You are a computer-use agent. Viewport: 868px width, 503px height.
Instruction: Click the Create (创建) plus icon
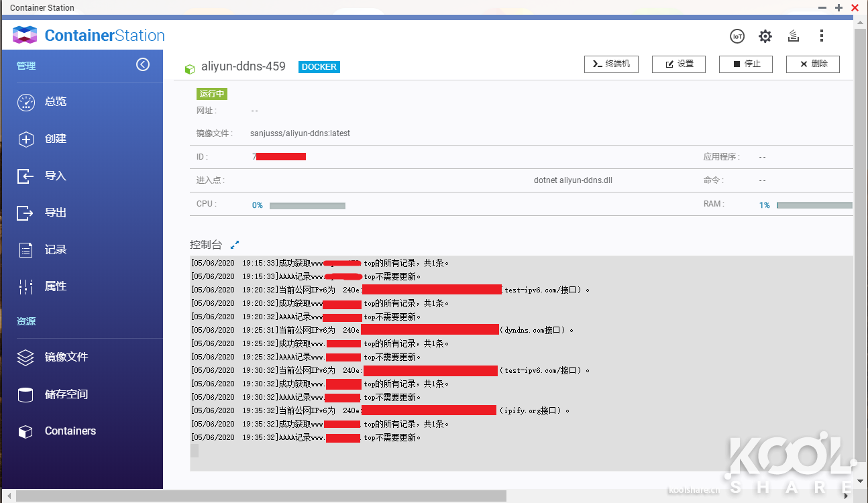[x=25, y=139]
